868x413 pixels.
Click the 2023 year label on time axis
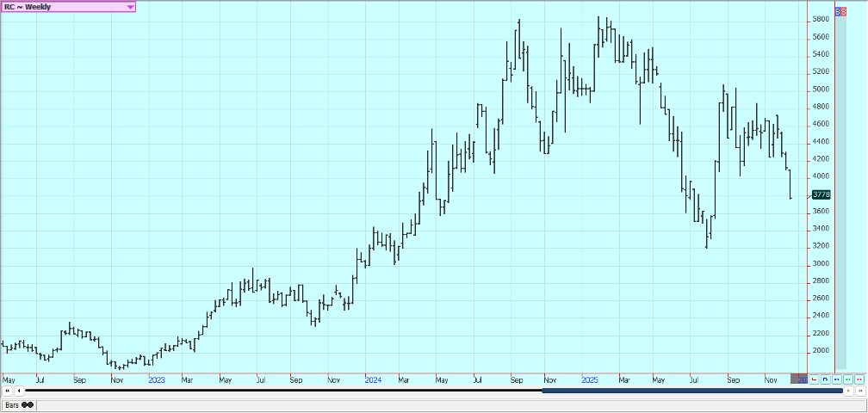[x=157, y=379]
